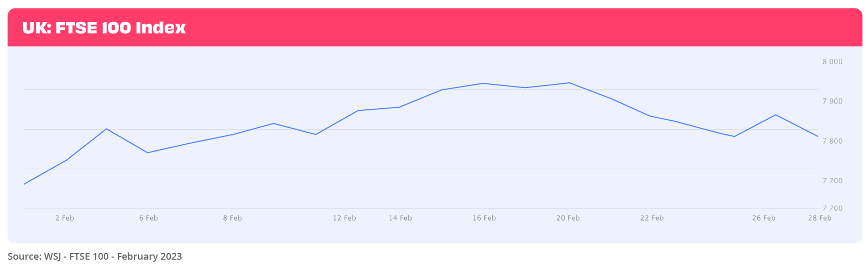Click the 7 800 y-axis label
Viewport: 868px width, 271px height.
pos(832,141)
